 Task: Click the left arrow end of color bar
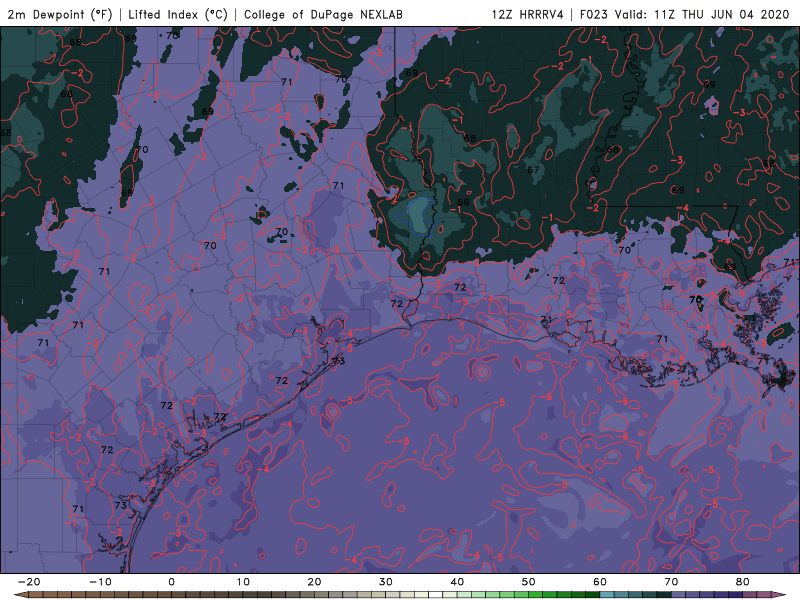tap(20, 595)
